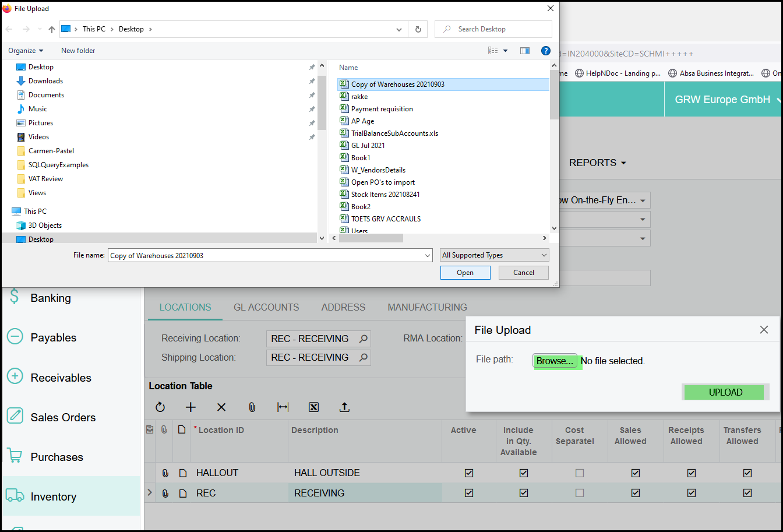This screenshot has width=783, height=532.
Task: Click the file list horizontal scrollbar
Action: [x=371, y=238]
